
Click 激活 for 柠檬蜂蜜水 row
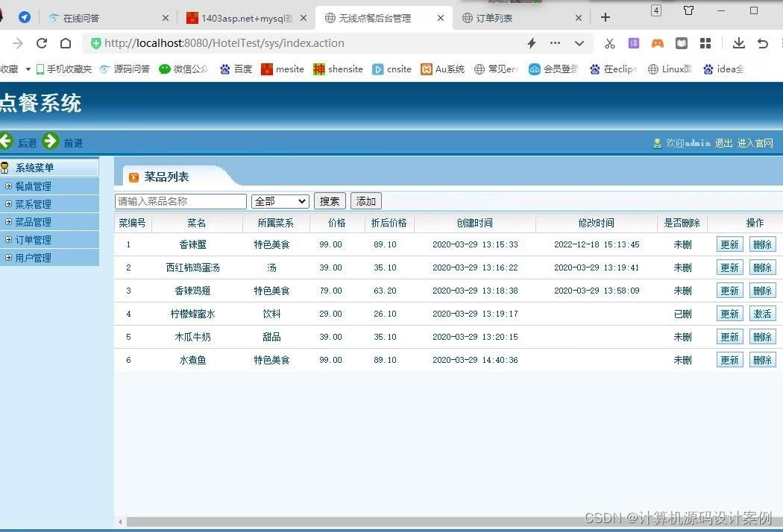click(x=763, y=314)
